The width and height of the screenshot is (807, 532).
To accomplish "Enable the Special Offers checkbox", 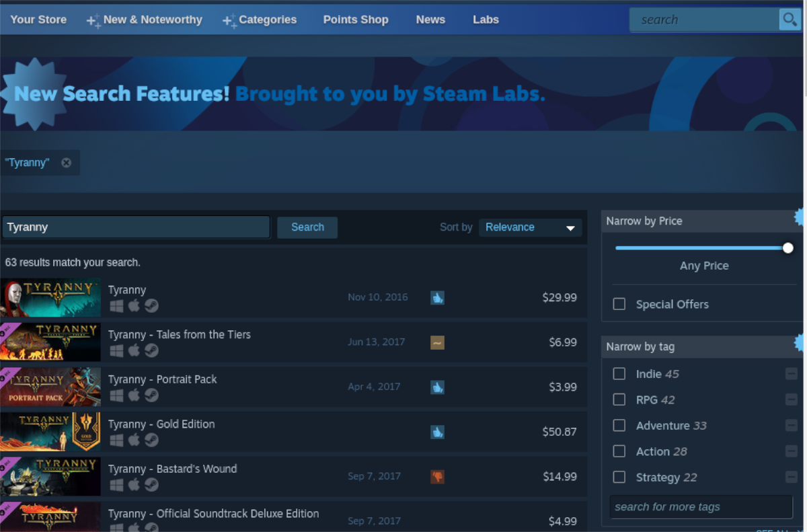I will 619,305.
